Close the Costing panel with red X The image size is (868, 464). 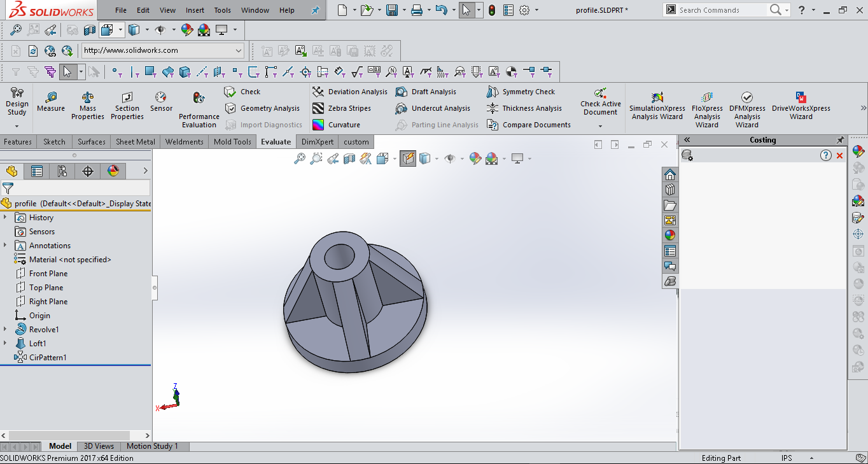click(x=840, y=155)
